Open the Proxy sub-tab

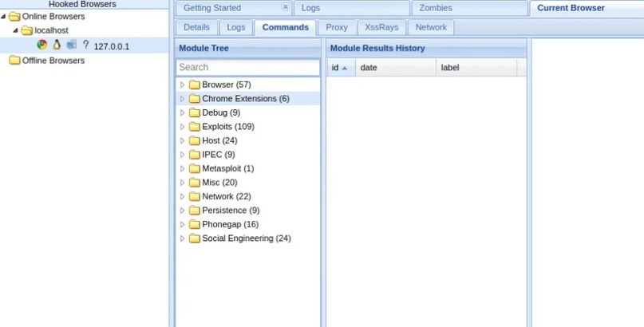click(x=337, y=27)
